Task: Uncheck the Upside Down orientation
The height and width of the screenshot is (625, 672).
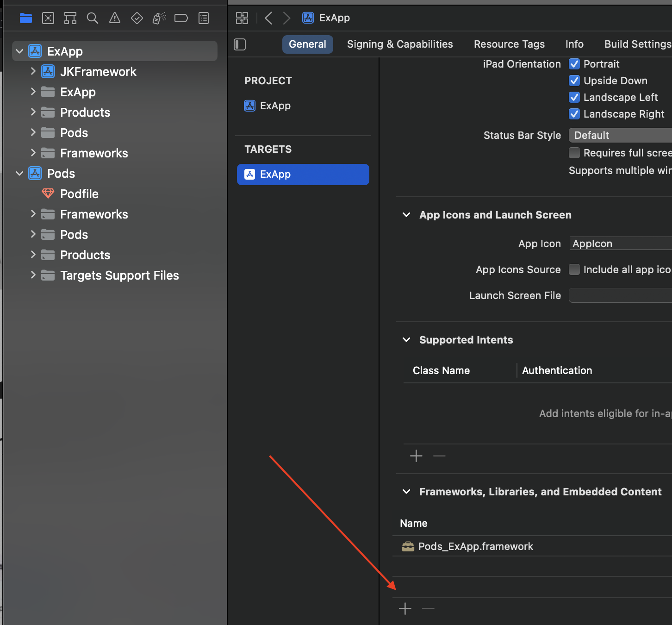Action: pos(574,81)
